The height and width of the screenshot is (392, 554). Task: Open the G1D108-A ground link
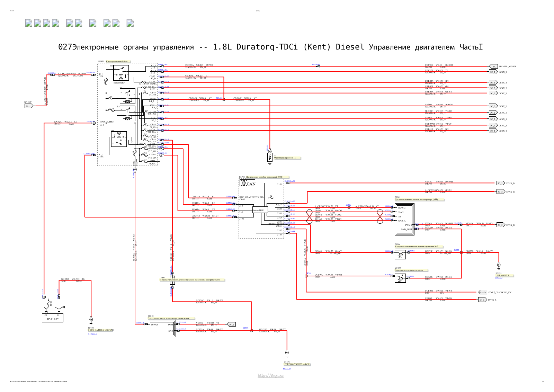(92, 334)
